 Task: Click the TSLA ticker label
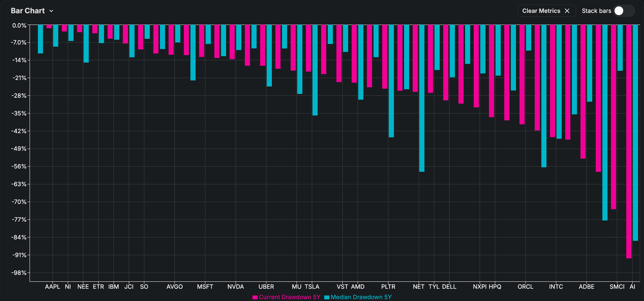click(312, 287)
